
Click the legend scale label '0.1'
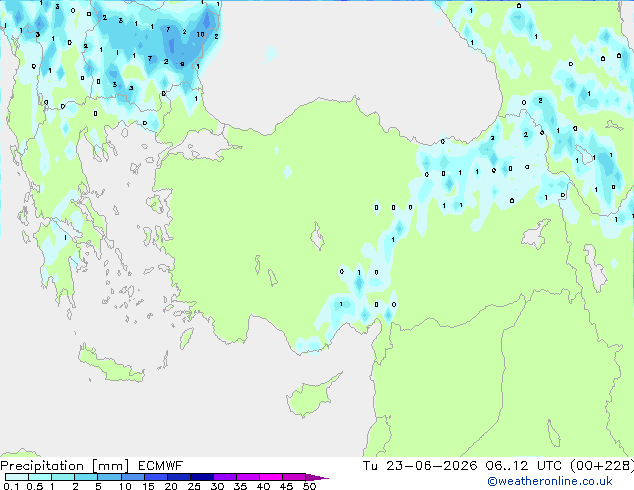(11, 486)
